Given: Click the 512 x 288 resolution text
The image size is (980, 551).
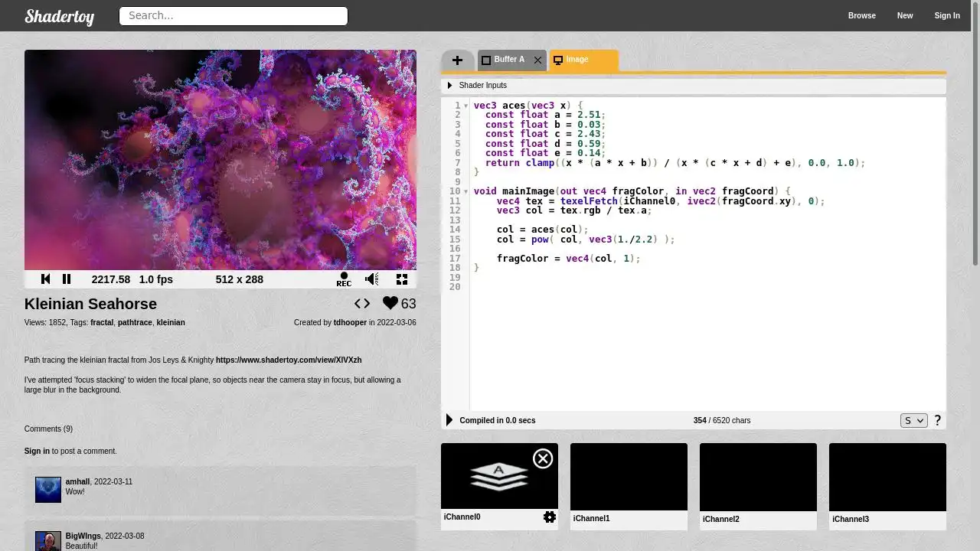Looking at the screenshot, I should coord(240,279).
